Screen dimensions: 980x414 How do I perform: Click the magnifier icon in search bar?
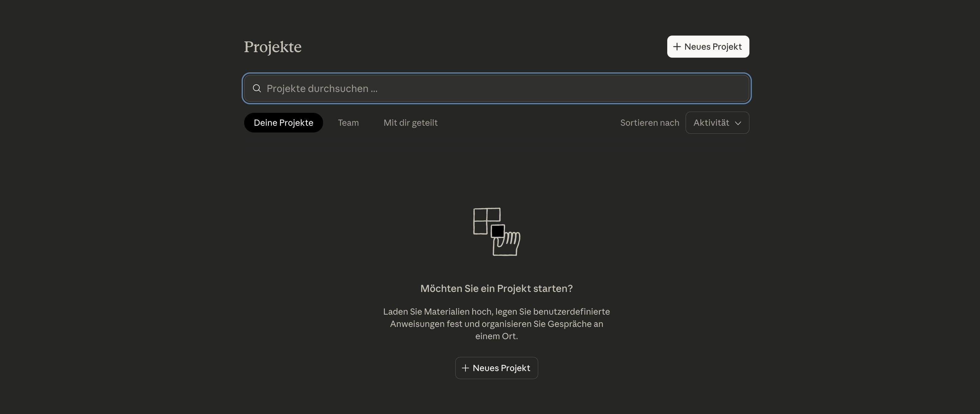257,88
